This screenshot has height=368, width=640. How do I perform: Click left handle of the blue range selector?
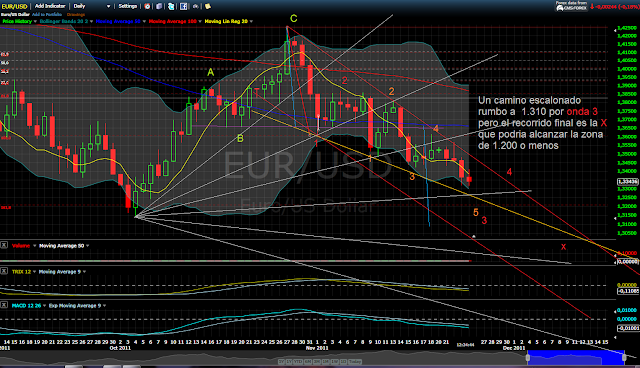coord(528,358)
